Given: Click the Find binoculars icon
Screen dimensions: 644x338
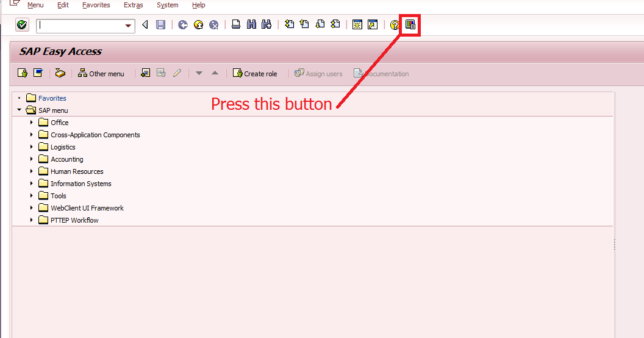Looking at the screenshot, I should pyautogui.click(x=251, y=24).
